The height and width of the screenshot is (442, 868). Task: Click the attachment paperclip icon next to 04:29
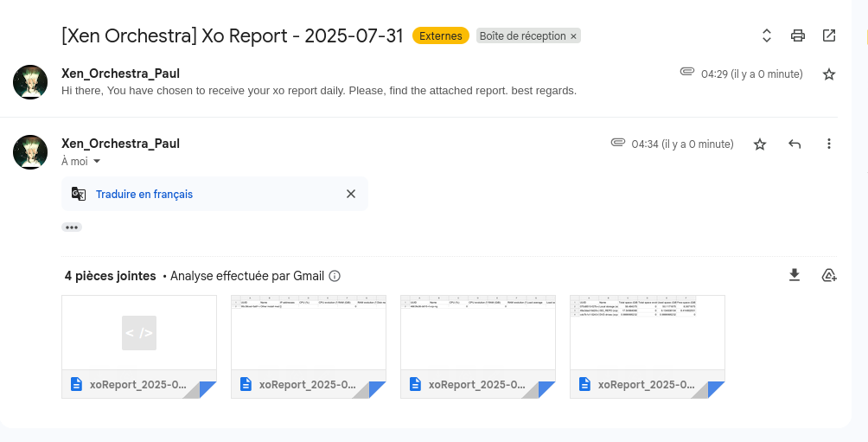tap(687, 72)
